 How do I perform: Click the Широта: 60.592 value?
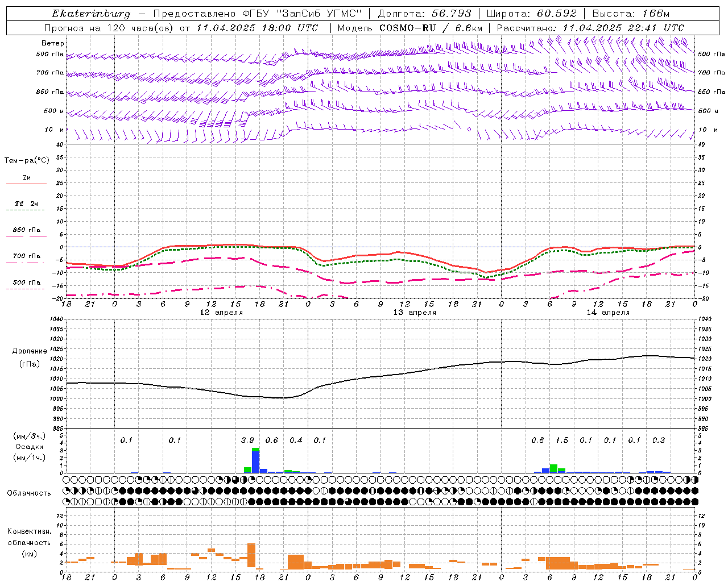531,14
